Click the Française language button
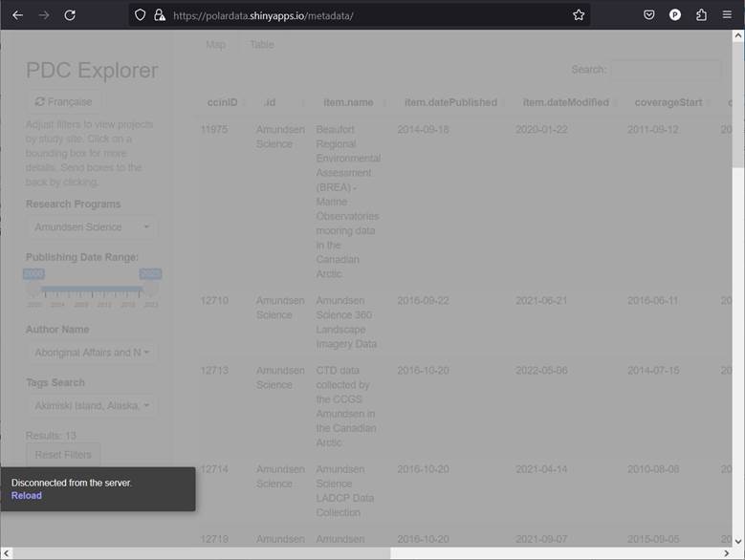This screenshot has width=745, height=560. click(x=64, y=102)
